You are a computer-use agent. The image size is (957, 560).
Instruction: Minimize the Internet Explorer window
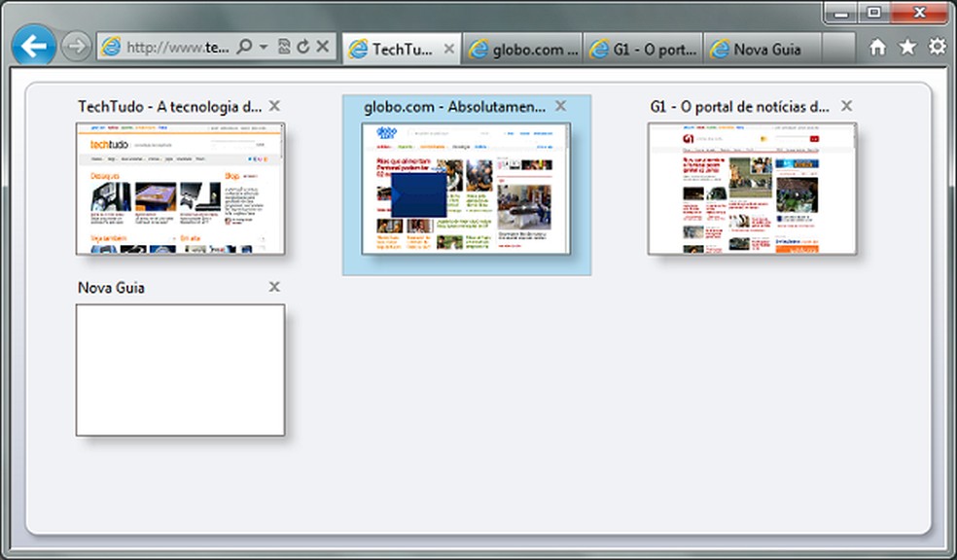coord(841,13)
